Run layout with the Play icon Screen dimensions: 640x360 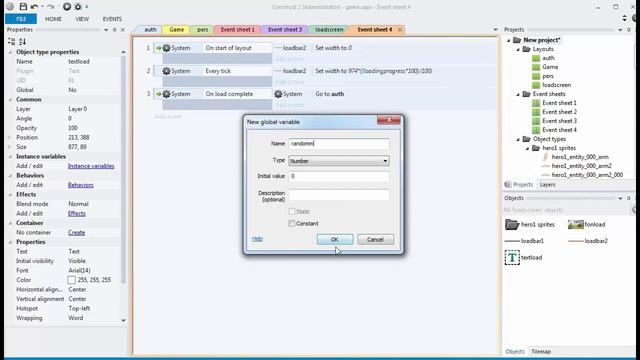67,7
